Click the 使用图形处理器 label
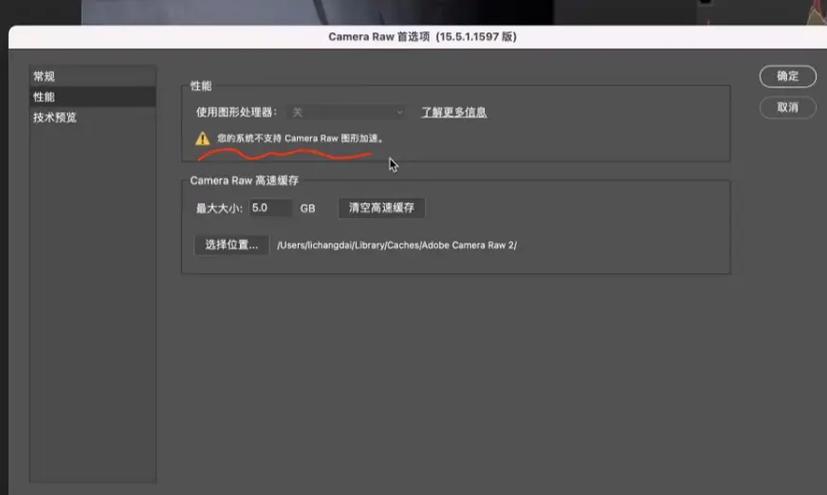Image resolution: width=827 pixels, height=495 pixels. coord(236,112)
